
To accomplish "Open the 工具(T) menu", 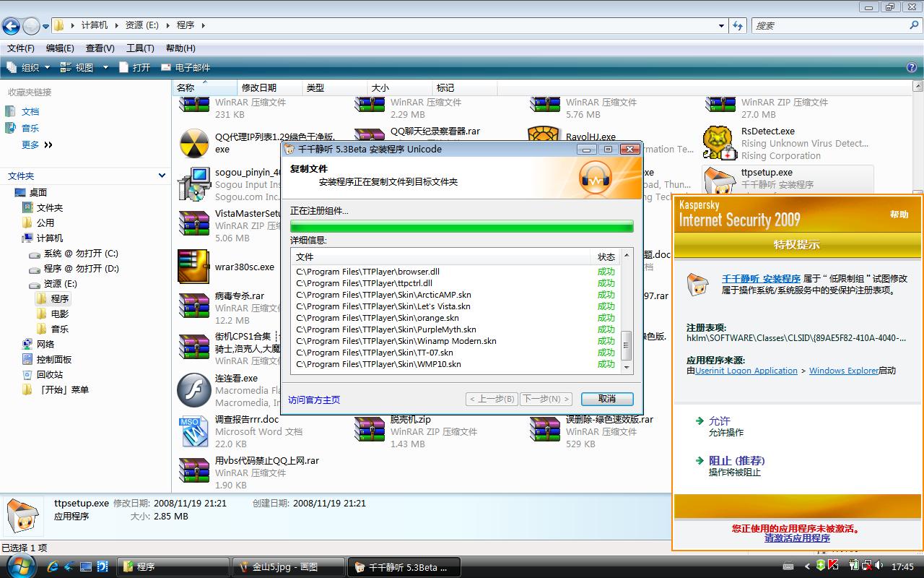I will (140, 48).
